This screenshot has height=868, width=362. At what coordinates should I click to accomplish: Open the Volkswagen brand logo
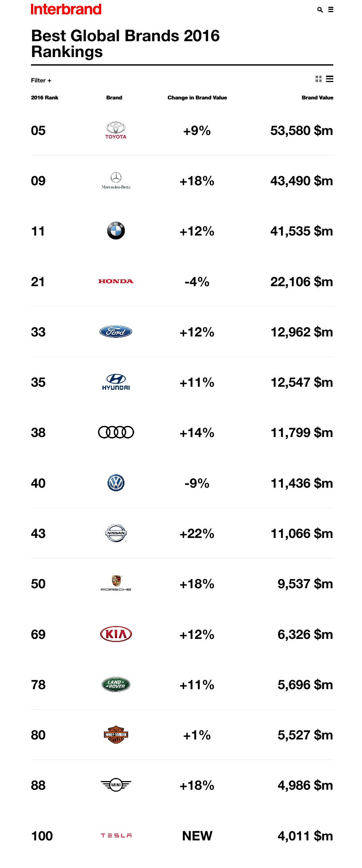(x=116, y=483)
